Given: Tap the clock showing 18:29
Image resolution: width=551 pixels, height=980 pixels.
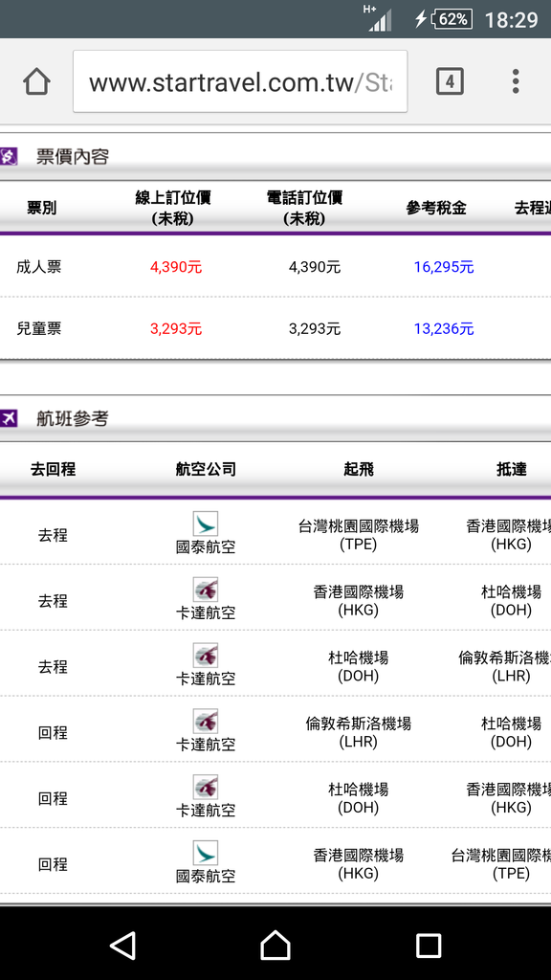Looking at the screenshot, I should [x=511, y=20].
